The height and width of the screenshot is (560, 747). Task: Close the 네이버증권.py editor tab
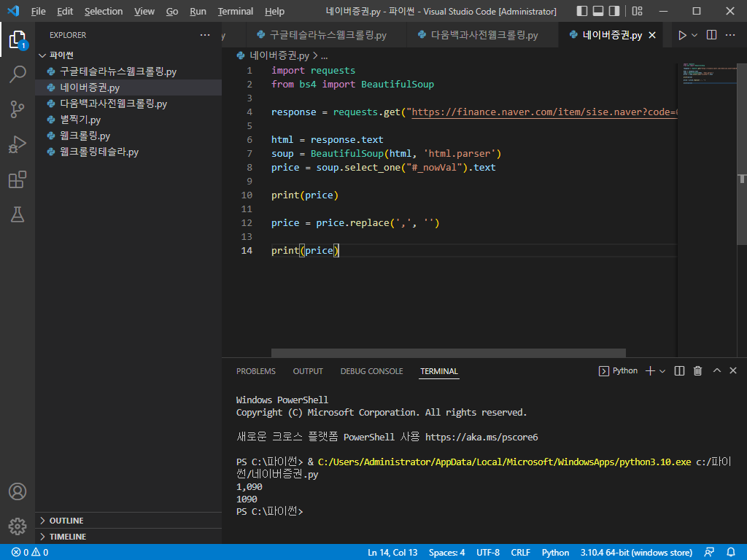(653, 35)
